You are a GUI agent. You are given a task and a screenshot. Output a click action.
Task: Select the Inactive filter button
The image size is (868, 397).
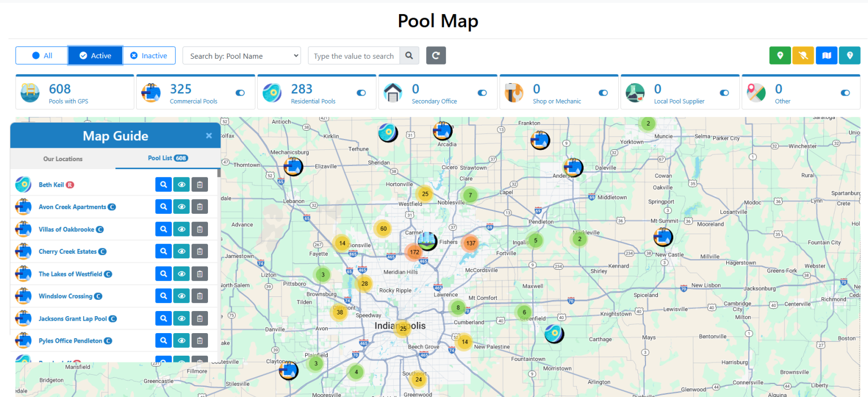(149, 55)
